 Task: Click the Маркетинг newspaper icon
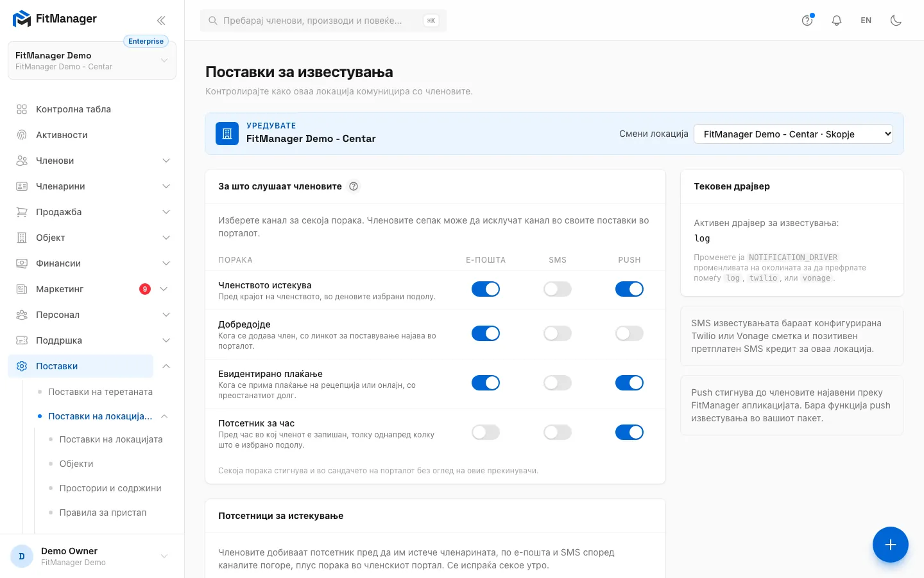pos(22,289)
